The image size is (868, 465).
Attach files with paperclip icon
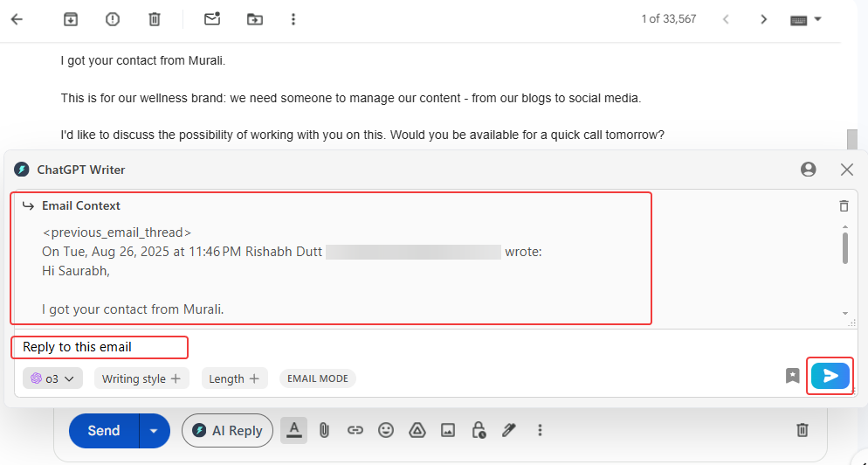pyautogui.click(x=324, y=430)
